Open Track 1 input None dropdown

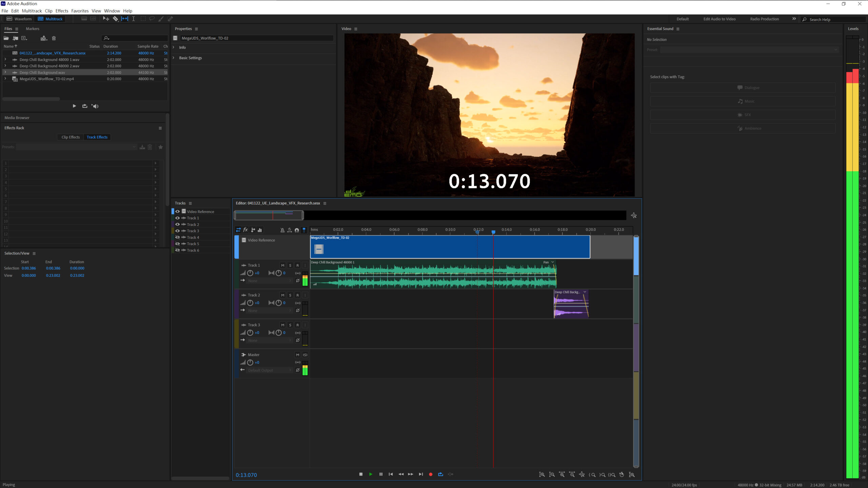tap(270, 281)
